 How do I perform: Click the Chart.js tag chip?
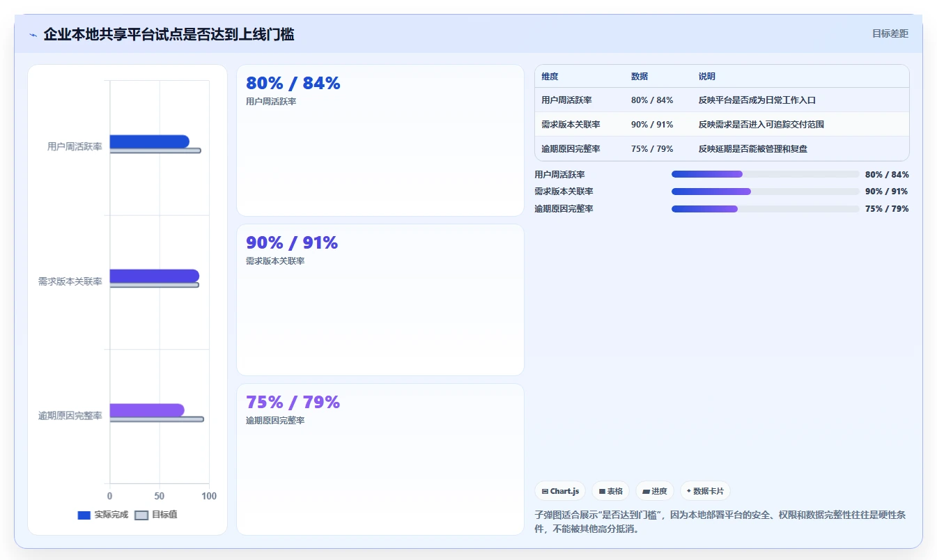(560, 491)
